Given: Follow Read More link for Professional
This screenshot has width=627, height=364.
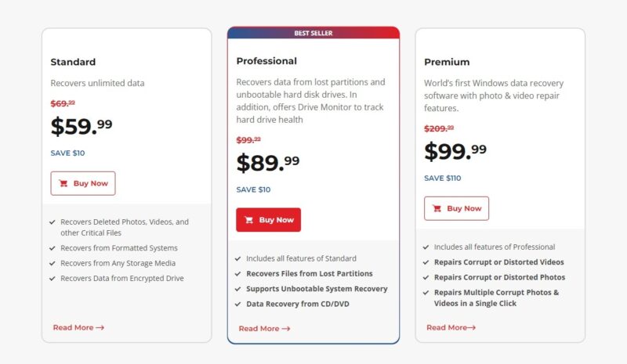Looking at the screenshot, I should (264, 329).
